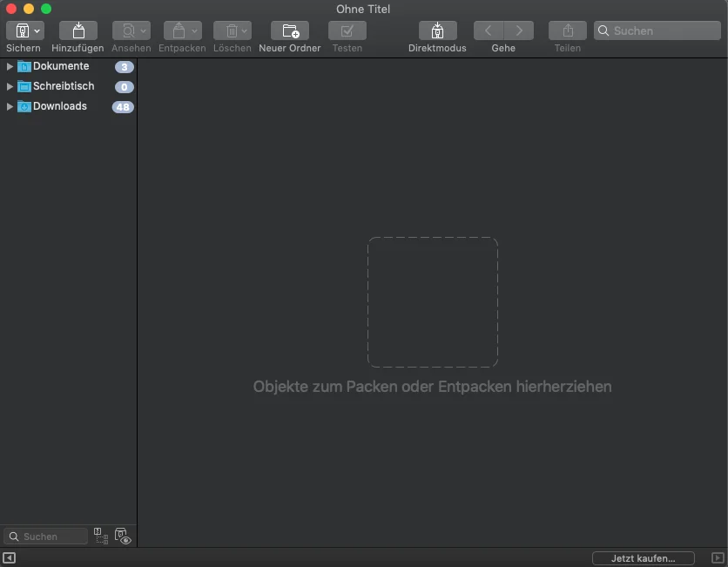Expand the Schreibtisch folder disclosure triangle
The height and width of the screenshot is (567, 728).
[x=10, y=86]
